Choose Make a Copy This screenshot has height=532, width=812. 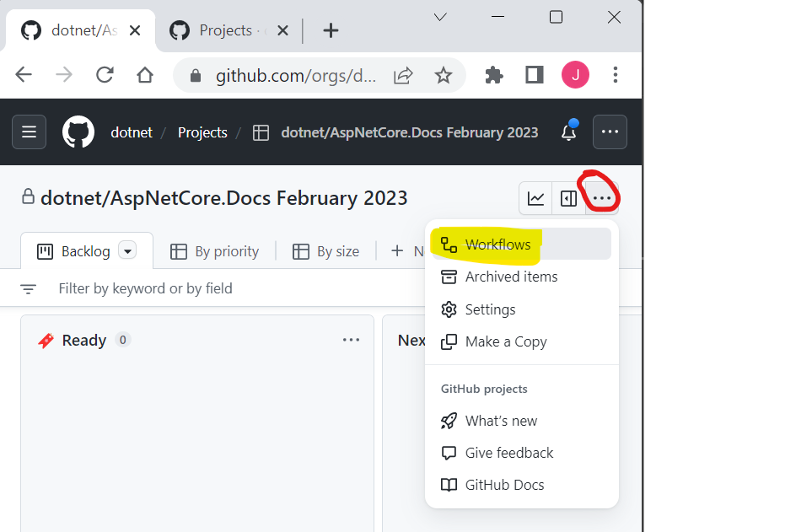(x=521, y=342)
